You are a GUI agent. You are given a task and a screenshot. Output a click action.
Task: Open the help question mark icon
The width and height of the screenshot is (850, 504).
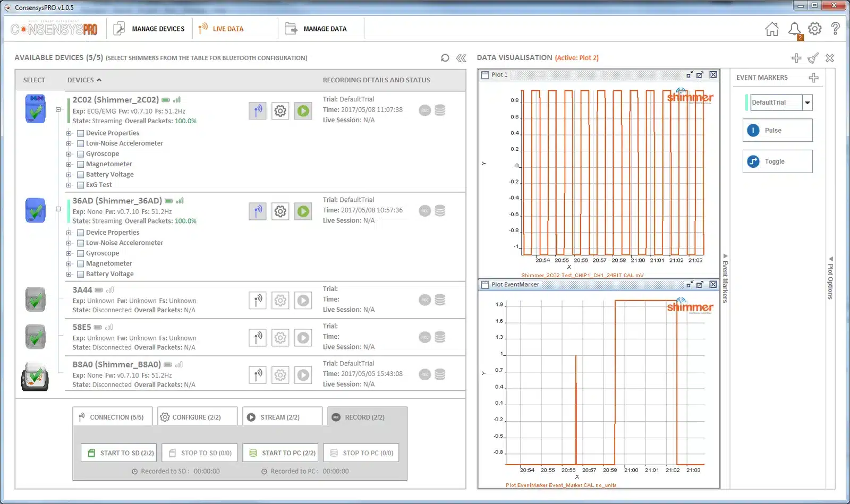pos(836,29)
